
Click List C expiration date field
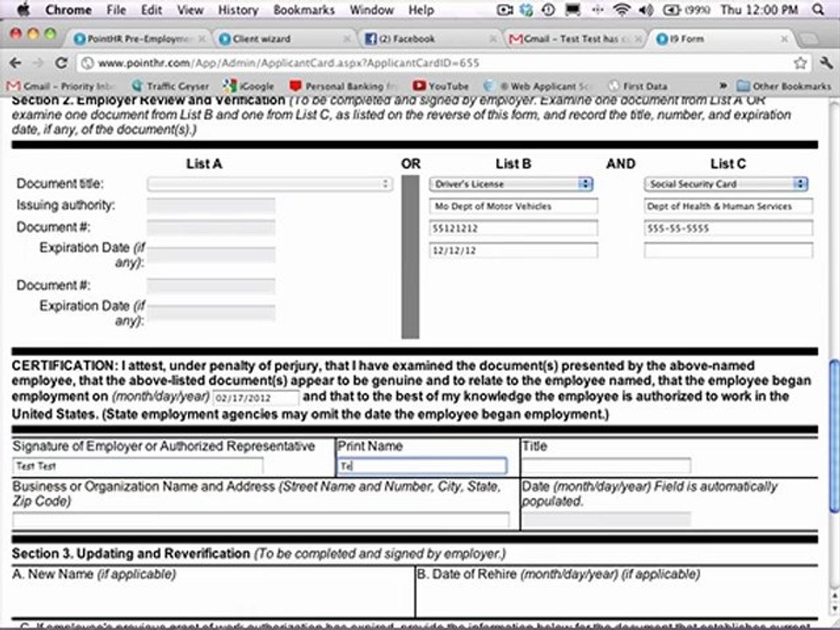(x=729, y=250)
